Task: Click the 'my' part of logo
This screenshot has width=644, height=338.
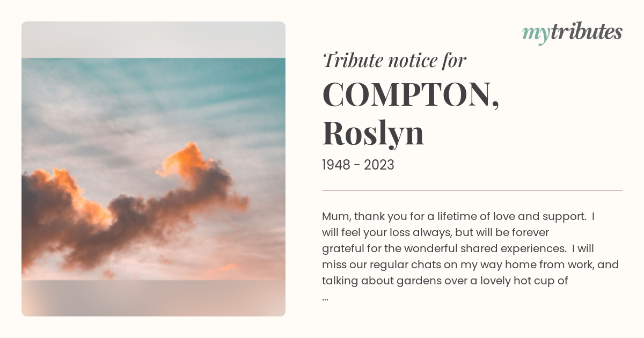Action: tap(536, 34)
